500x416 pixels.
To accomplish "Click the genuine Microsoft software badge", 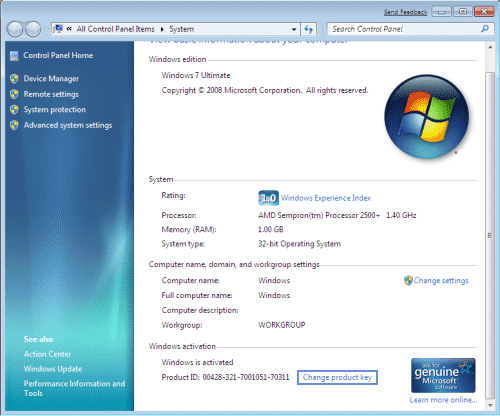I will click(443, 376).
